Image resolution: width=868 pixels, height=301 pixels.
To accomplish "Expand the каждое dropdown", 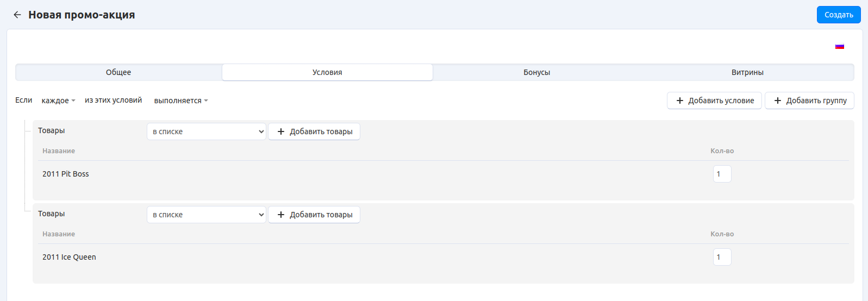I will tap(58, 101).
